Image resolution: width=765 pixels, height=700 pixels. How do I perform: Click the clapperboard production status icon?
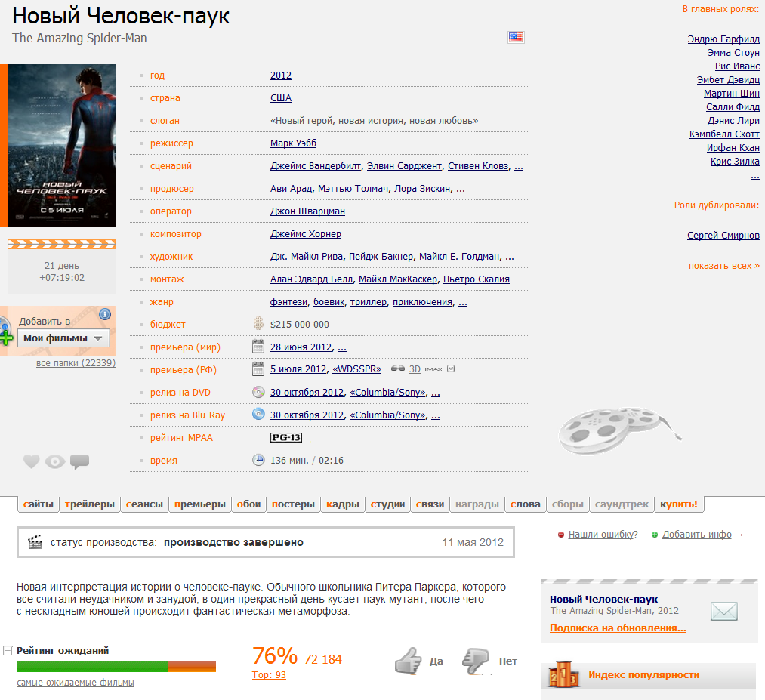tap(35, 542)
